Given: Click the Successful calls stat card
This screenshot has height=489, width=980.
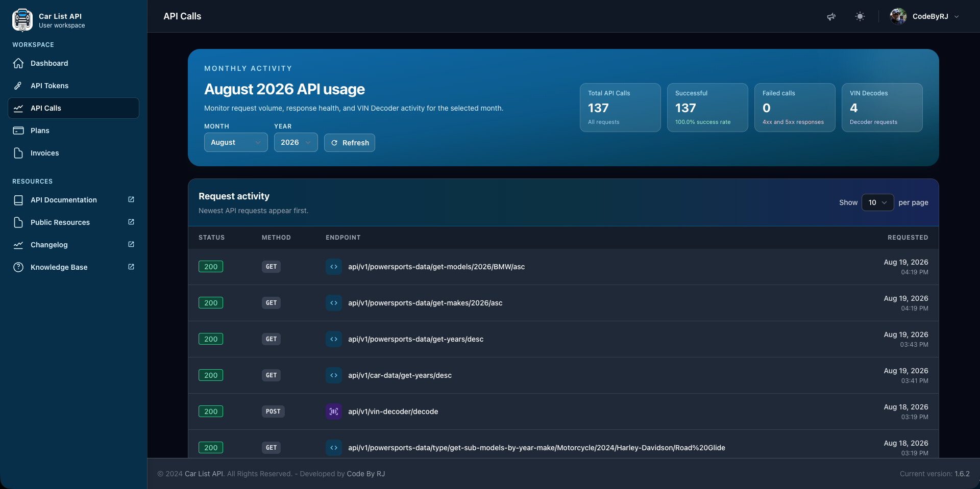Looking at the screenshot, I should coord(707,108).
